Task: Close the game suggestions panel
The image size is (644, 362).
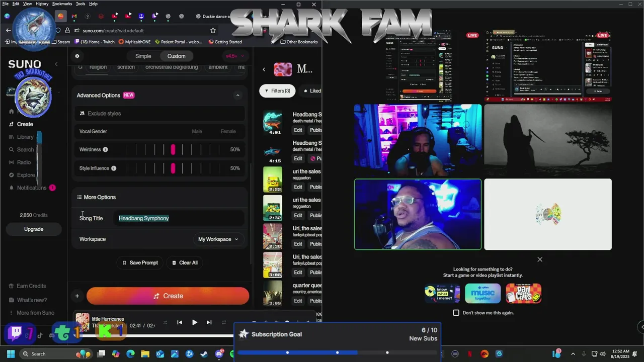Action: click(540, 259)
